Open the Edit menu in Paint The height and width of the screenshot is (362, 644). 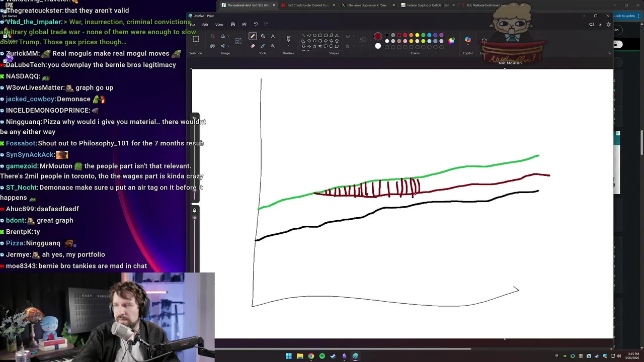click(205, 25)
